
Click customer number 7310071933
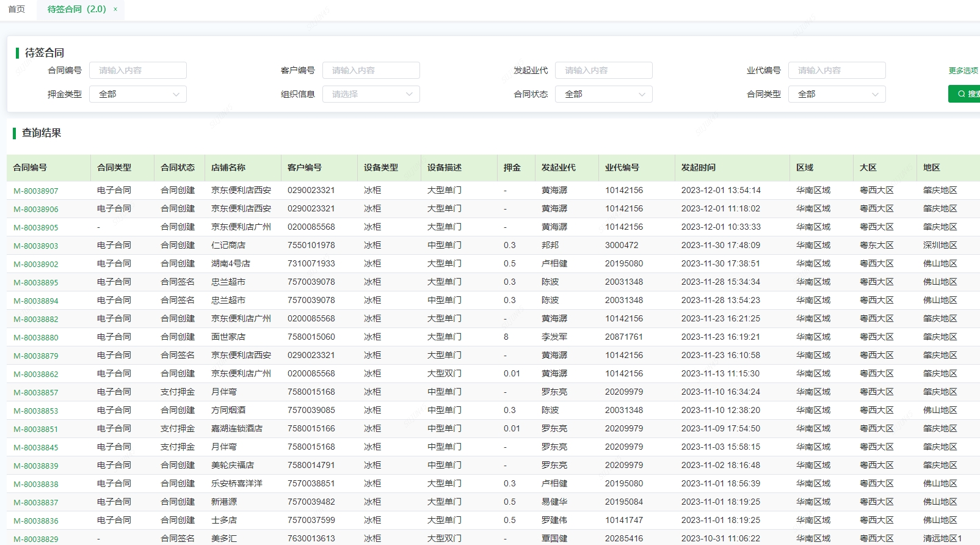click(x=311, y=263)
